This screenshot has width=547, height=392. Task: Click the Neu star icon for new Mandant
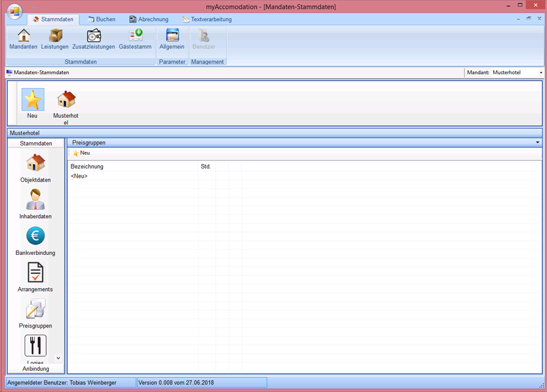click(x=32, y=101)
